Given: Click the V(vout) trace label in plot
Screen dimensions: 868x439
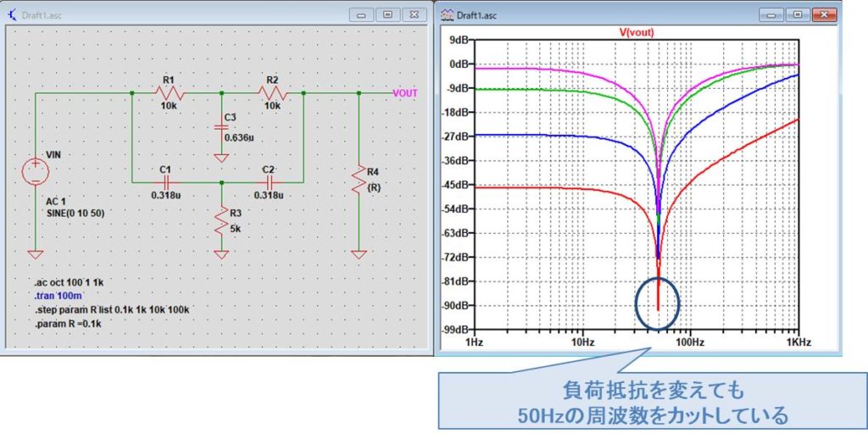Looking at the screenshot, I should tap(636, 33).
